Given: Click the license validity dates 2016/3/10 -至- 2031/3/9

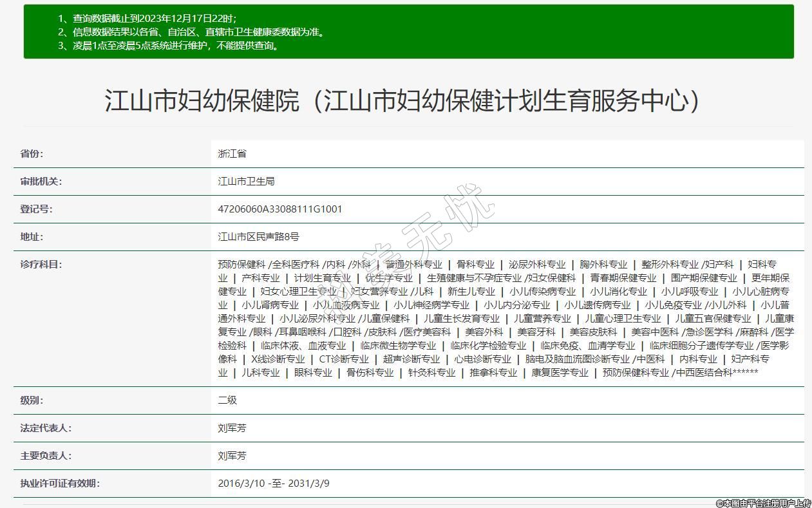Looking at the screenshot, I should [x=274, y=484].
